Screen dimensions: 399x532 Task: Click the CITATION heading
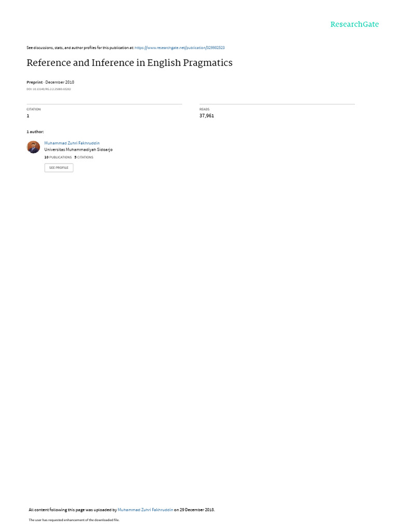(x=34, y=109)
